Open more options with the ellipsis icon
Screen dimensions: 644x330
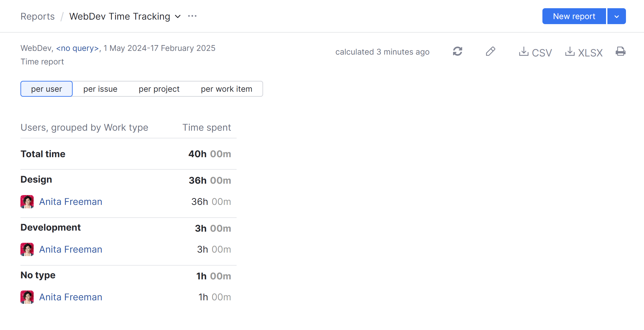coord(192,16)
